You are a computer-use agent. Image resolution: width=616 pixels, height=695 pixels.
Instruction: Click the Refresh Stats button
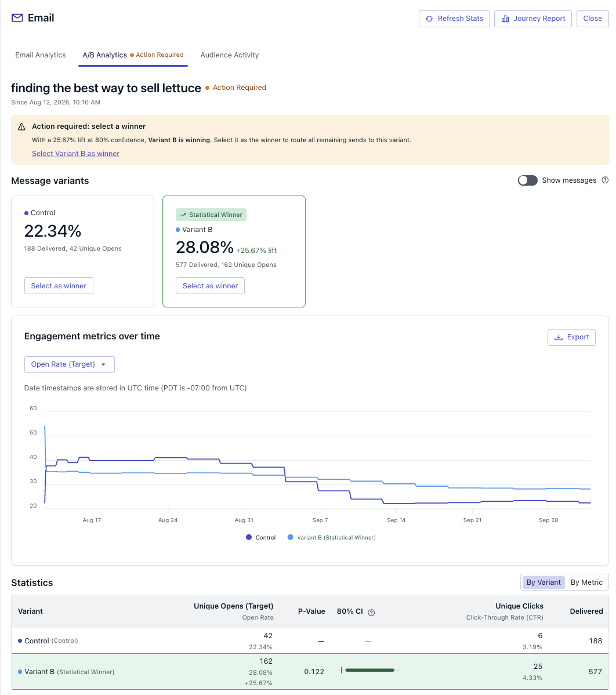tap(454, 19)
